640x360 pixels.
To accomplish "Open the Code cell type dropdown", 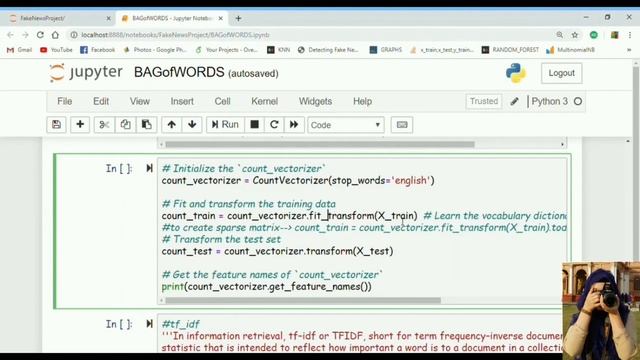I will (x=346, y=125).
